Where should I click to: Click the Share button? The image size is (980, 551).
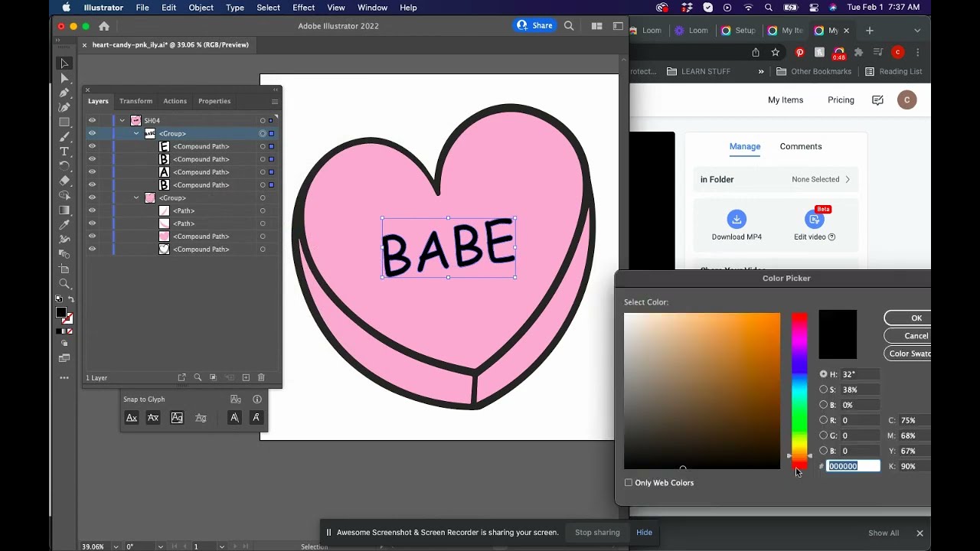tap(535, 25)
